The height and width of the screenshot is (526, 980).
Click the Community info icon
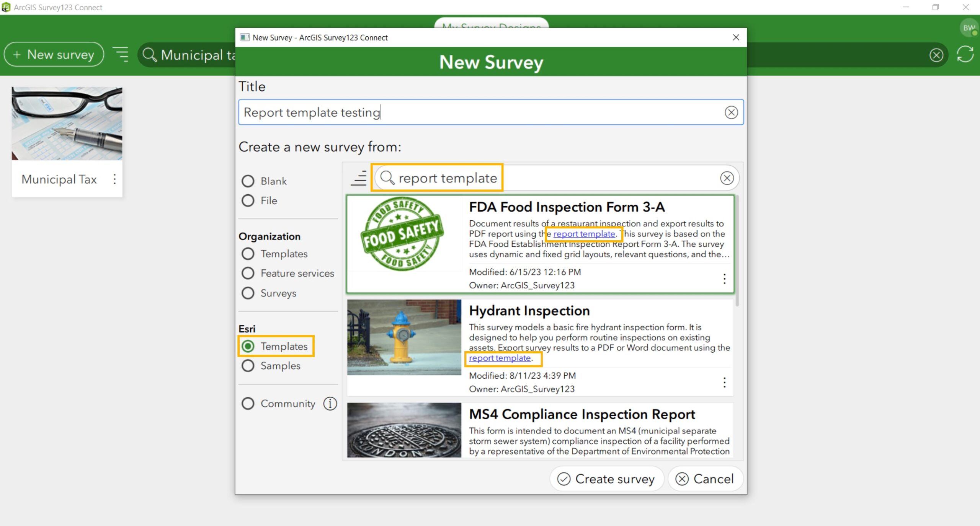(x=330, y=404)
